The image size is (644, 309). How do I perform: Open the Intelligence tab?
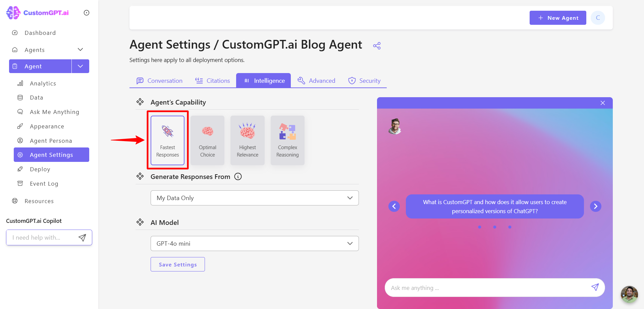(264, 81)
